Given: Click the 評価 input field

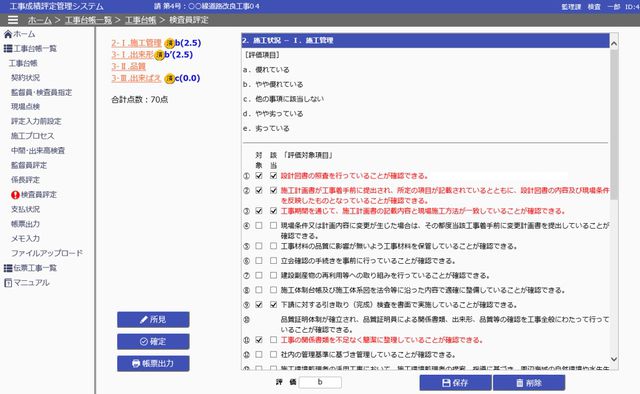Looking at the screenshot, I should click(320, 383).
